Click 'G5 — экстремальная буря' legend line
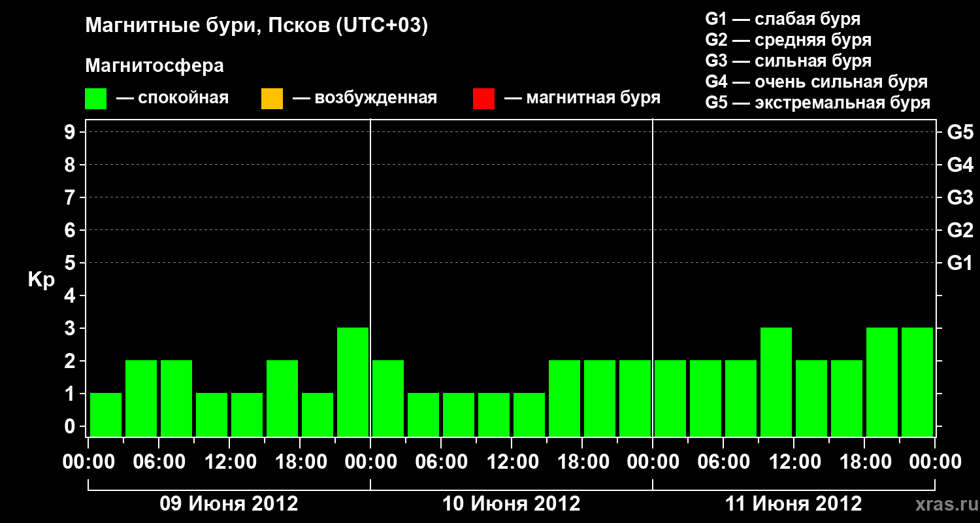980x523 pixels. [x=818, y=103]
